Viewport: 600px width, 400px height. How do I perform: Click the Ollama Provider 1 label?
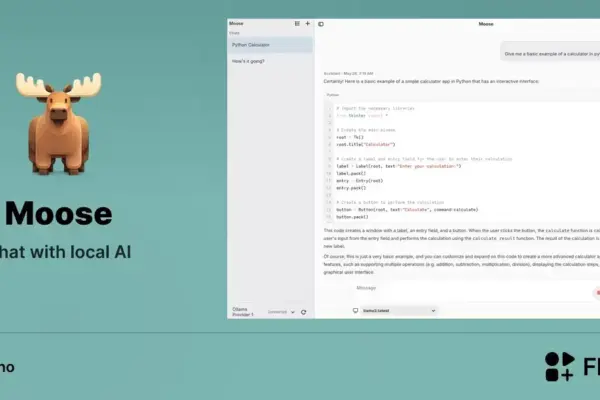pos(243,312)
